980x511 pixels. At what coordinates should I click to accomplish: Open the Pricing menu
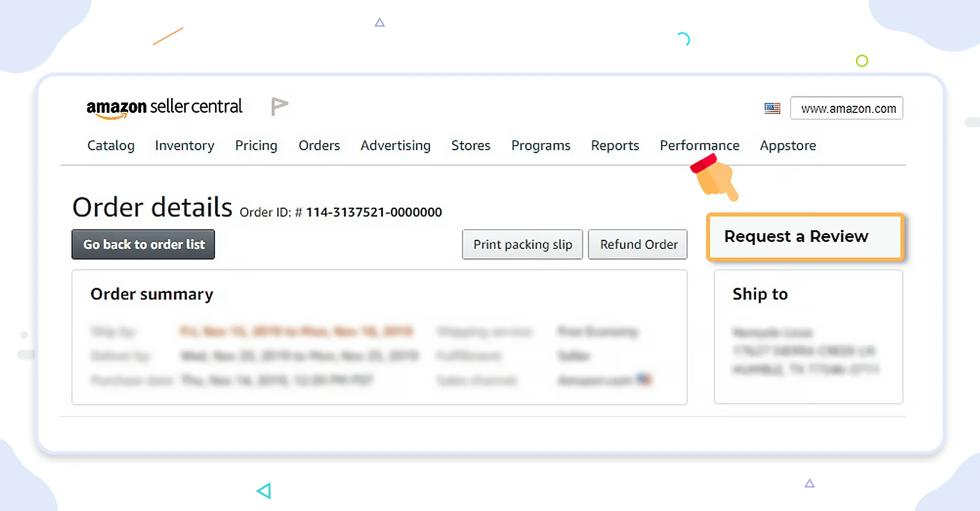click(x=256, y=146)
